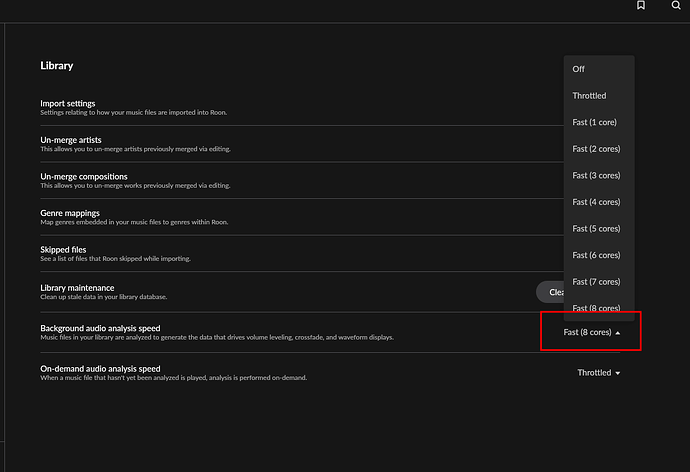
Task: View the Skipped files list
Action: pos(64,249)
